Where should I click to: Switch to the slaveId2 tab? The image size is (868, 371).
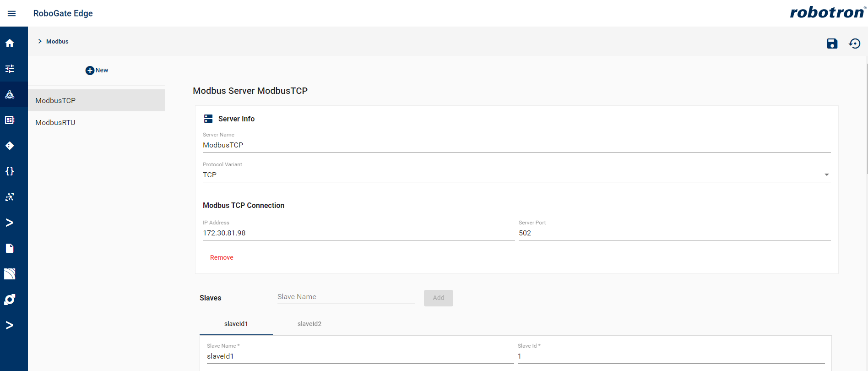coord(309,324)
